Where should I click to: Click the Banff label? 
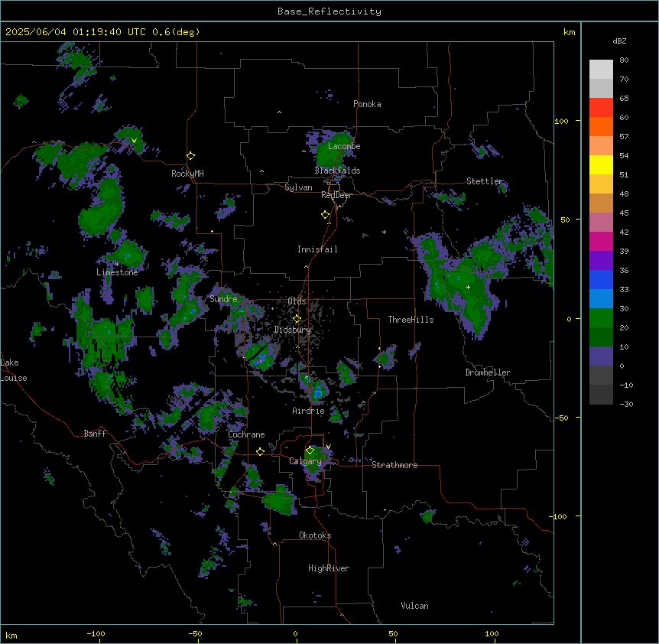pos(95,434)
